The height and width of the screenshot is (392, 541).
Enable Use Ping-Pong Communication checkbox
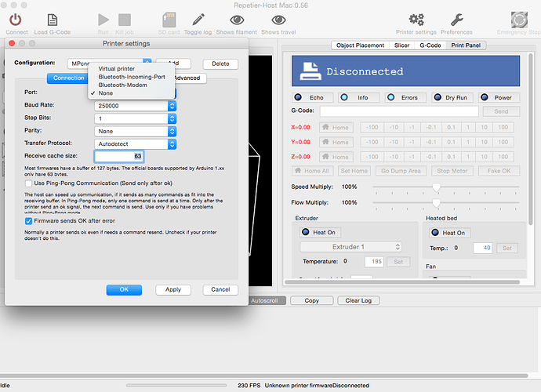[x=29, y=183]
